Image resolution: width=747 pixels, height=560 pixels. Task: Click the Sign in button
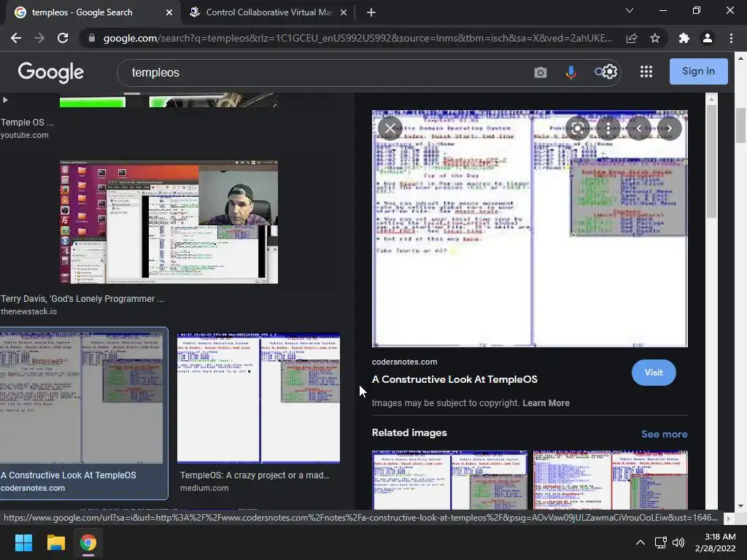pyautogui.click(x=698, y=71)
